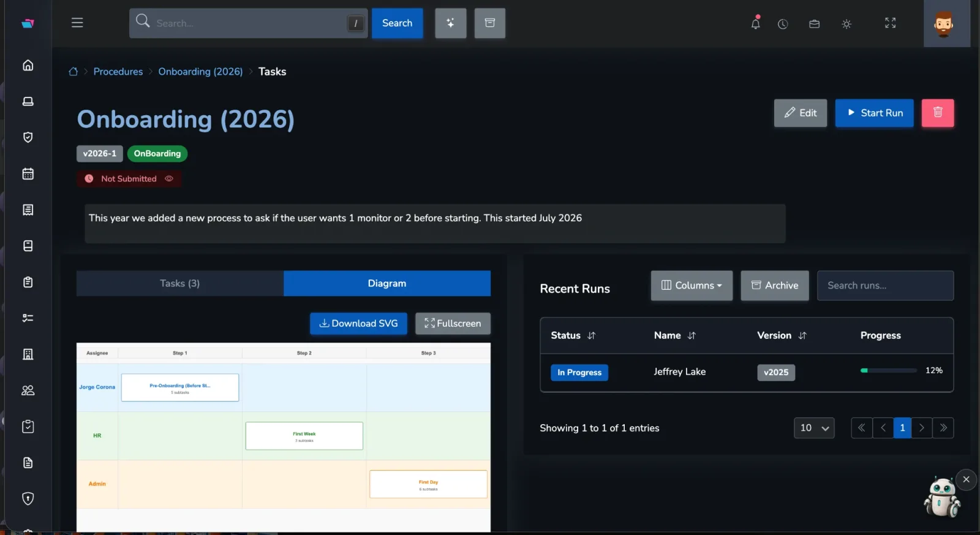Open the people group icon in the sidebar
This screenshot has width=980, height=535.
[28, 390]
